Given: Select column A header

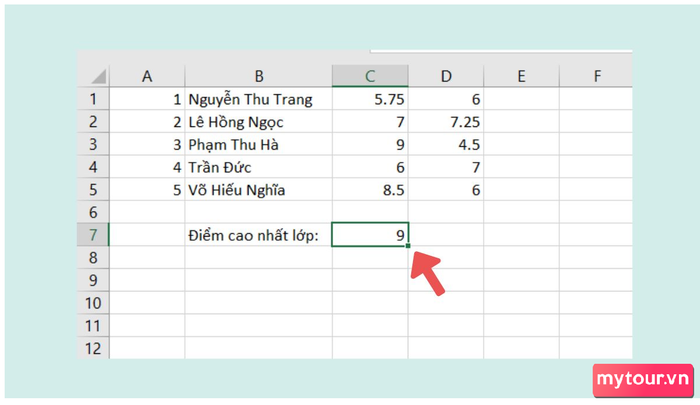Looking at the screenshot, I should (x=147, y=76).
